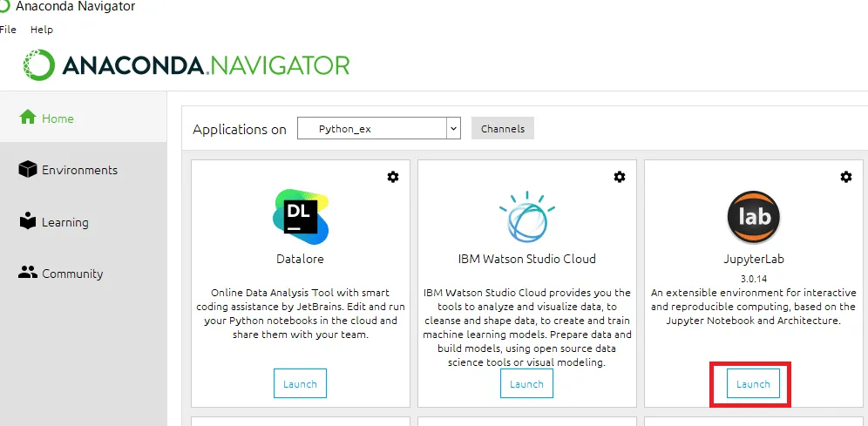The image size is (868, 426).
Task: Click JupyterLab version 3.0.14
Action: [754, 279]
